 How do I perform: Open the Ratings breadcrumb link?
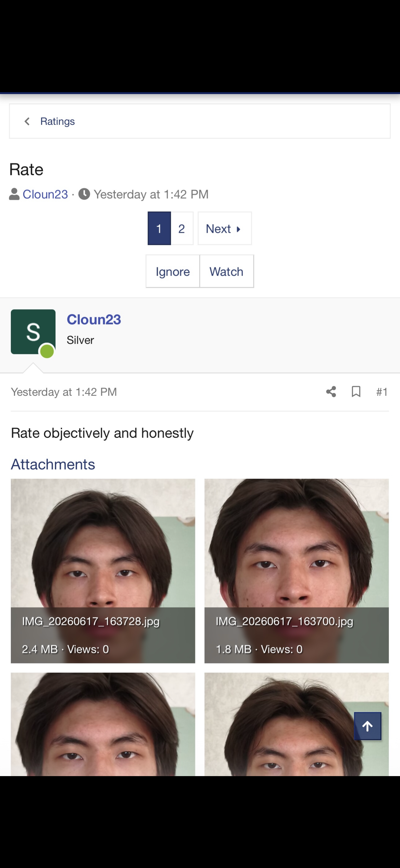click(x=58, y=121)
